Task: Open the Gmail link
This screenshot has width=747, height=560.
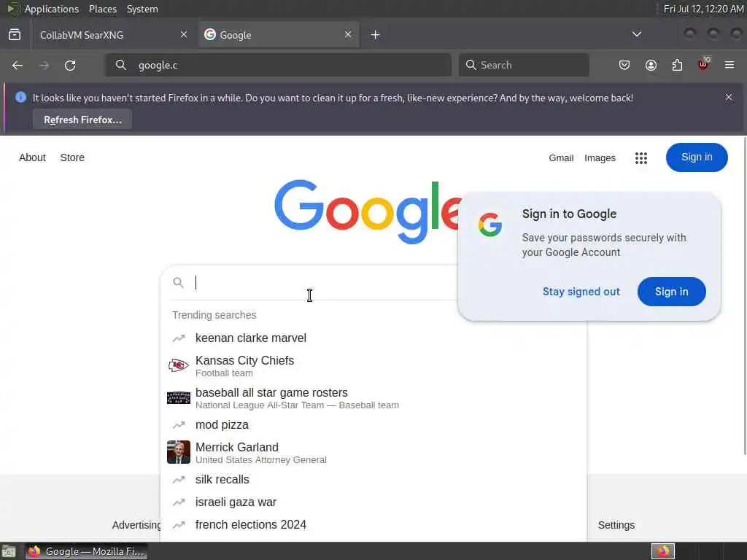Action: click(x=561, y=157)
